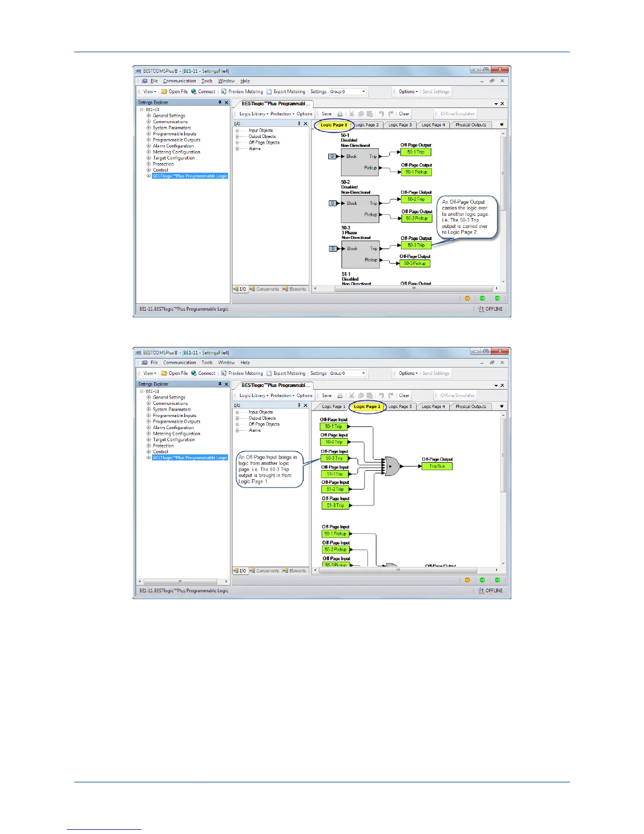
Task: Click the 51-2 Trip Off-Page Input block
Action: 335,489
